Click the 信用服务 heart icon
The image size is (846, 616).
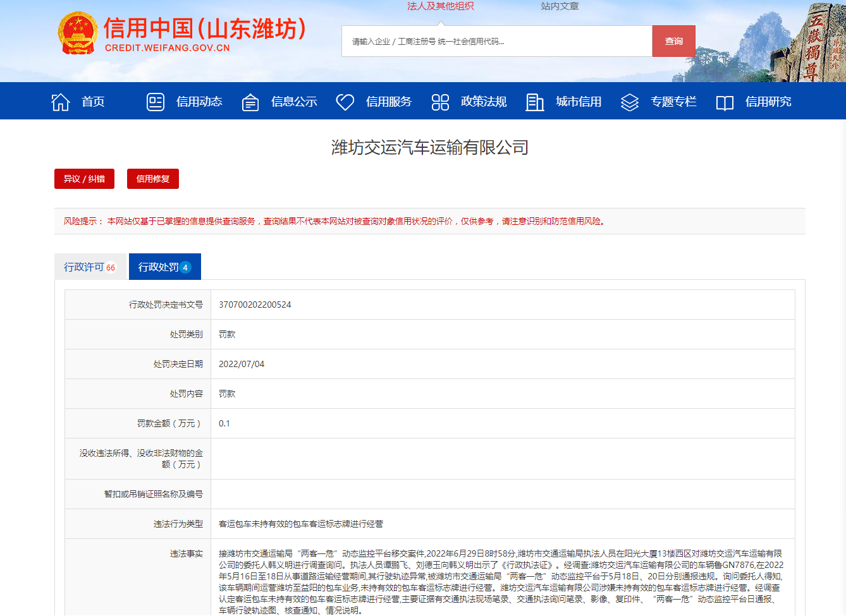(x=345, y=102)
